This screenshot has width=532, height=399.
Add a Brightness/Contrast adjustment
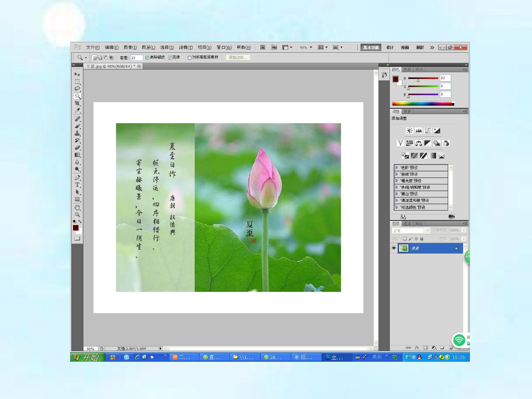tap(409, 131)
